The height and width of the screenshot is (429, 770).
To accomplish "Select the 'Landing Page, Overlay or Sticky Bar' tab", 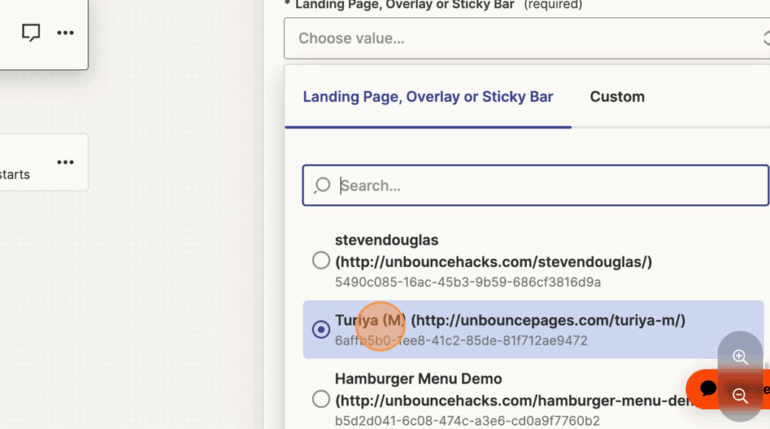I will [428, 97].
